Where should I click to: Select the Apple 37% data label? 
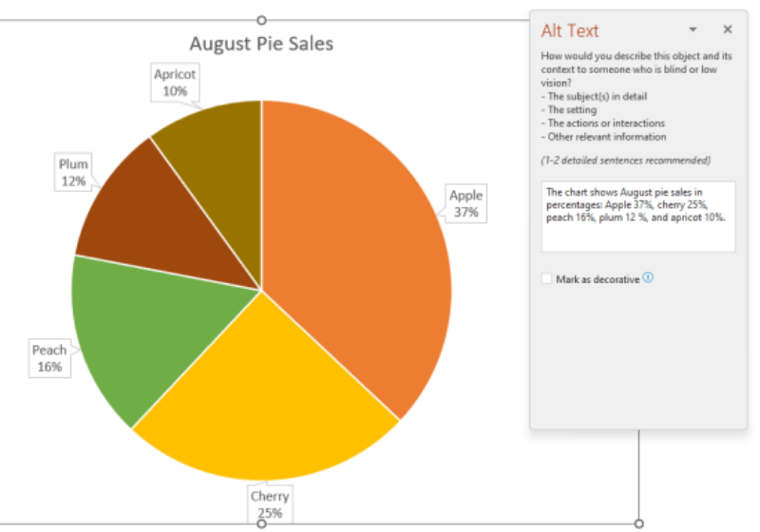[465, 204]
